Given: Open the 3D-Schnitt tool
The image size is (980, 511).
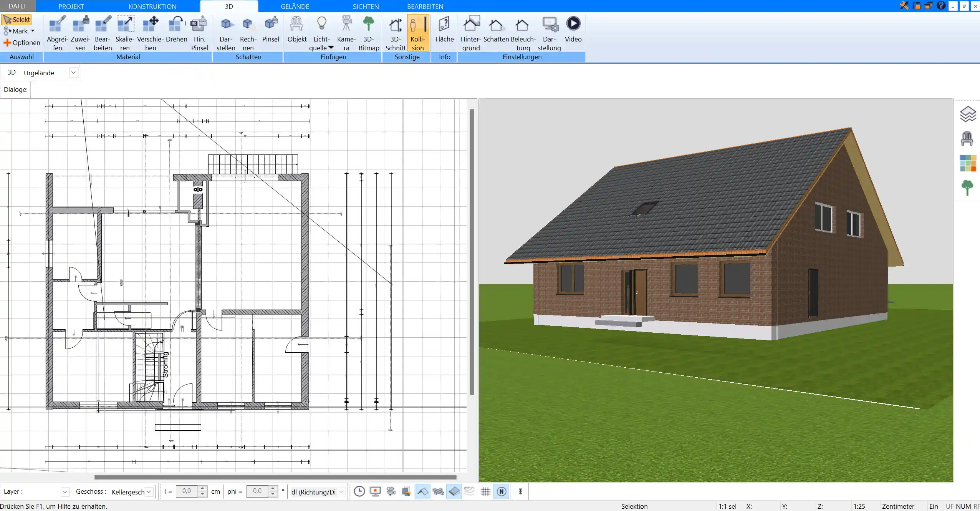Looking at the screenshot, I should pos(396,33).
